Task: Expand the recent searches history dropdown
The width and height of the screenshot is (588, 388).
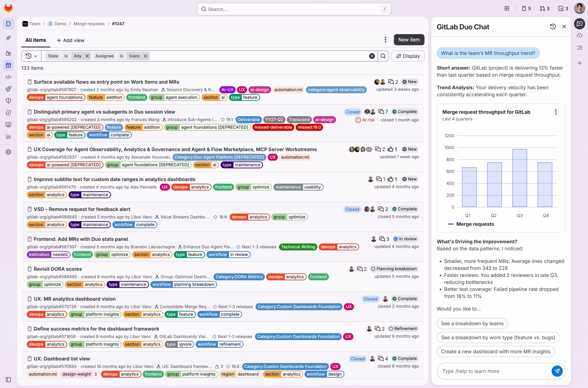Action: tap(31, 56)
